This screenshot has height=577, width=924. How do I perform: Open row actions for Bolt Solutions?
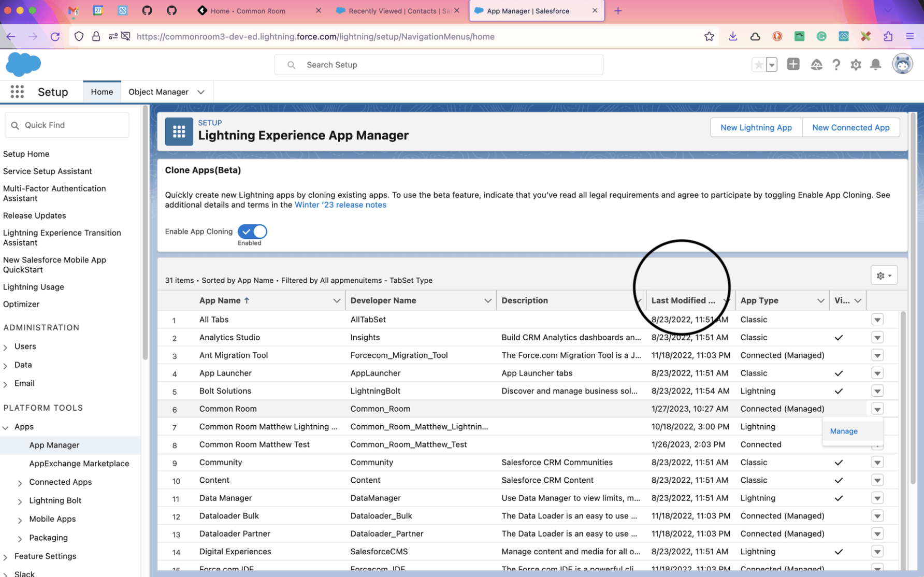(x=877, y=391)
